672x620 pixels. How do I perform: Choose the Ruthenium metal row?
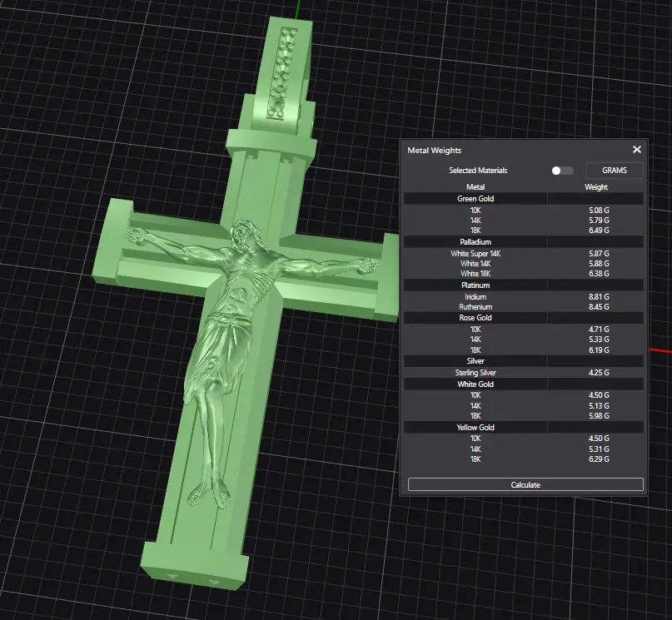(475, 306)
